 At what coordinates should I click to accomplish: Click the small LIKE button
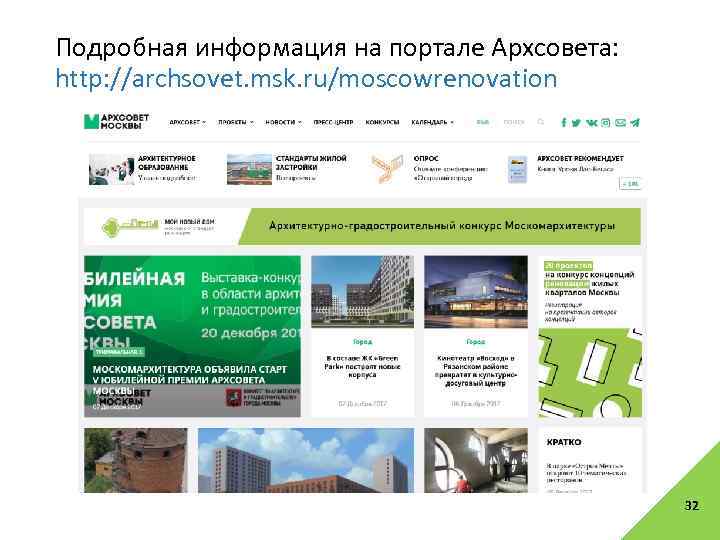[x=630, y=184]
